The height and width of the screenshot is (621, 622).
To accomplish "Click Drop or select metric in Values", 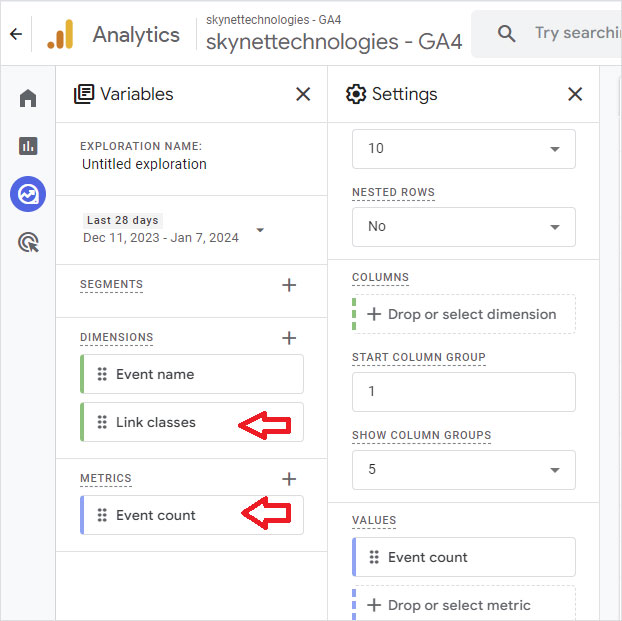I will [463, 604].
